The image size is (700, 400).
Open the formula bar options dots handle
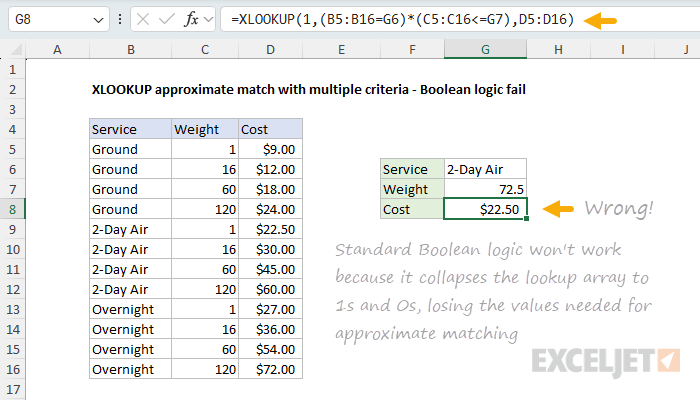pyautogui.click(x=120, y=19)
